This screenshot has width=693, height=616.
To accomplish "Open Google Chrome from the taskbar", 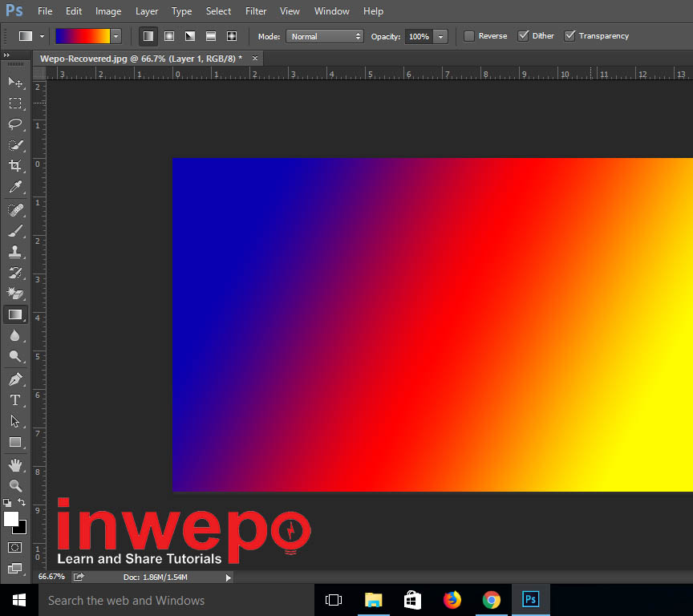I will (492, 600).
